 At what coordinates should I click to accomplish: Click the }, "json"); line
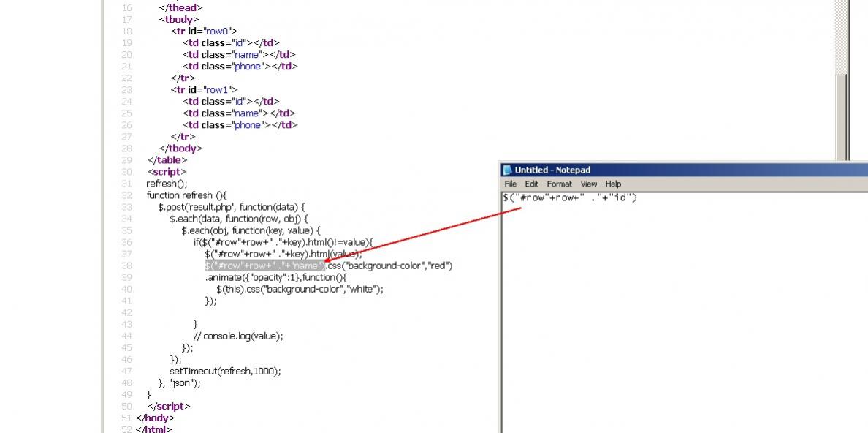[179, 383]
